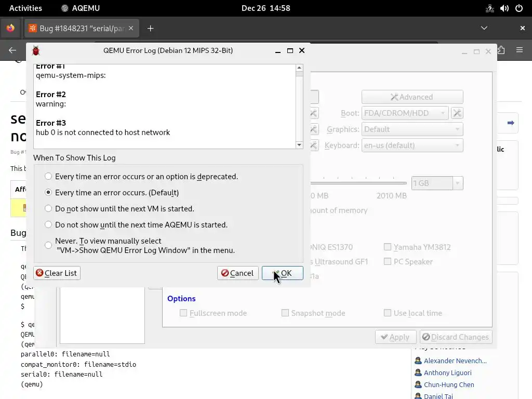The image size is (532, 399).
Task: Click the volume icon in top bar
Action: point(504,8)
